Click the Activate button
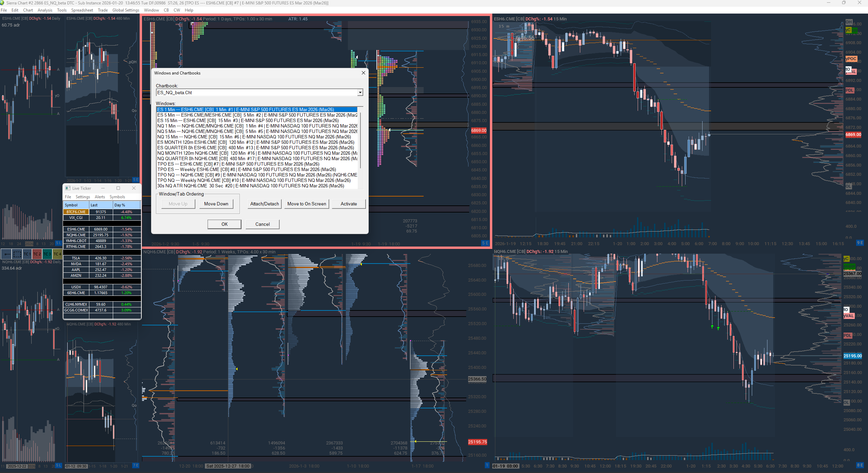 (x=349, y=204)
